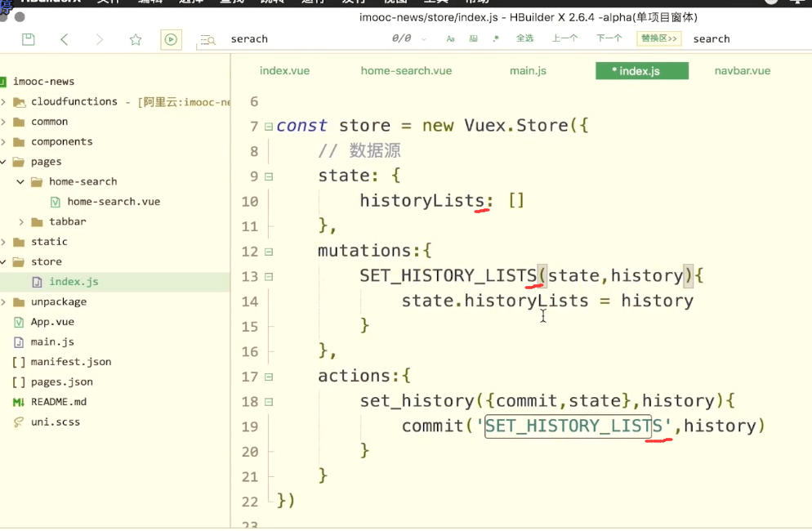Expand the components folder
This screenshot has height=531, width=812.
click(x=3, y=142)
